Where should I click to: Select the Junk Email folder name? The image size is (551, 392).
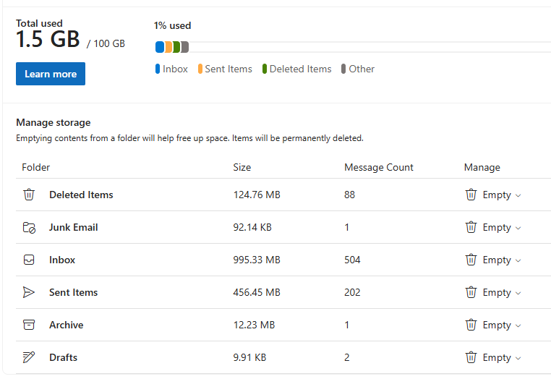[74, 228]
